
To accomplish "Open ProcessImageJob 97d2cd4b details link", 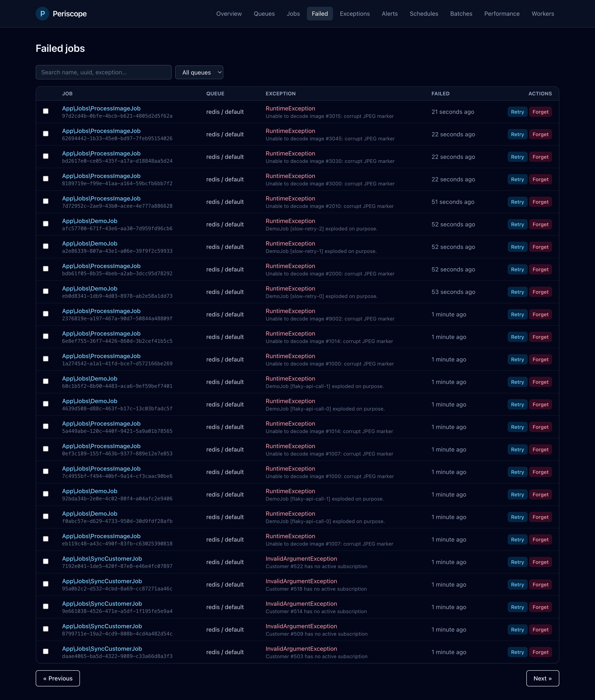I will click(101, 109).
